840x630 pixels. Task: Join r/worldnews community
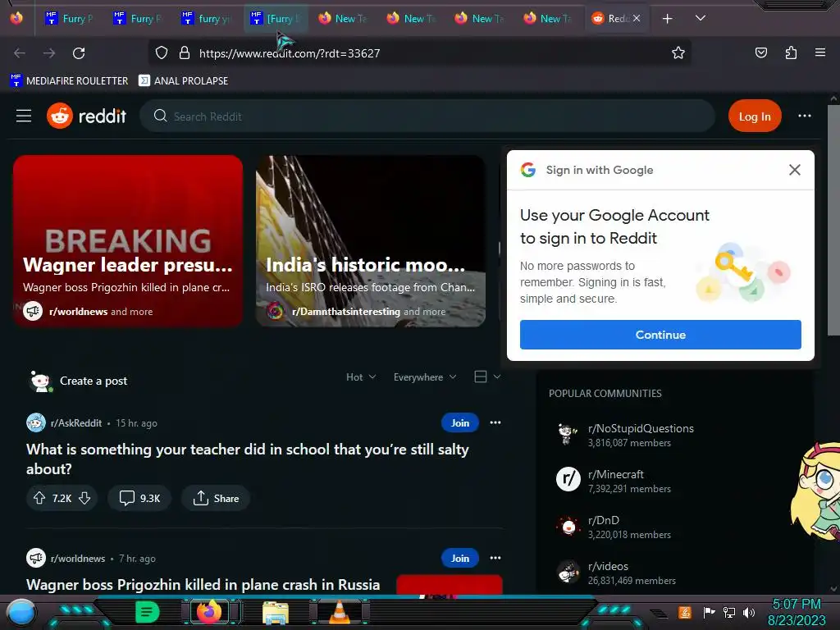point(459,558)
